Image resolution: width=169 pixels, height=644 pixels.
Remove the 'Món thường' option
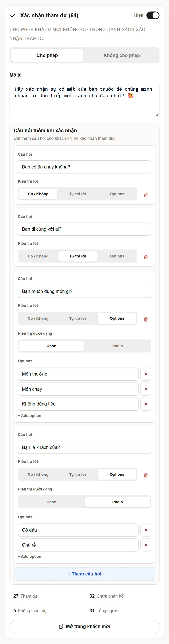click(146, 374)
